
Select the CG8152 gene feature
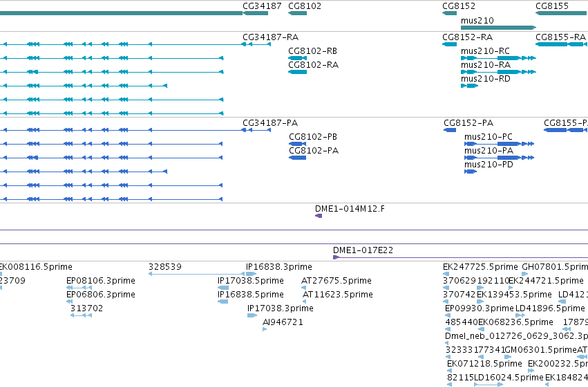click(x=450, y=13)
